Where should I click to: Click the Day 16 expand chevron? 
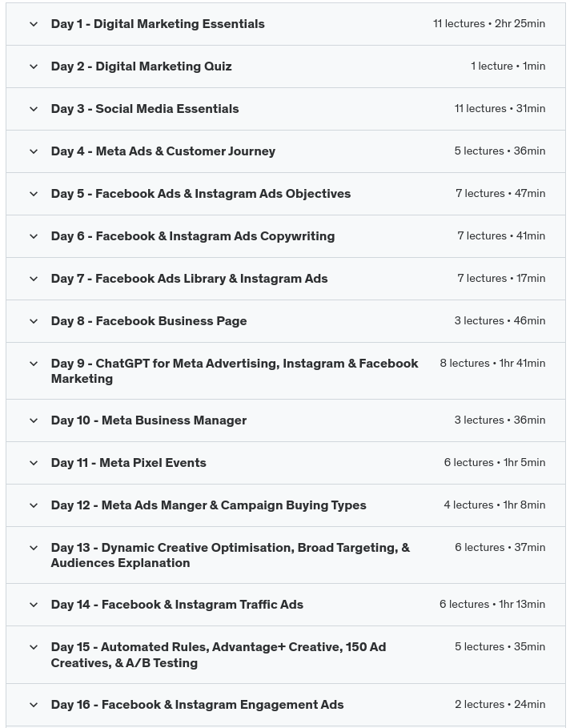[x=34, y=705]
